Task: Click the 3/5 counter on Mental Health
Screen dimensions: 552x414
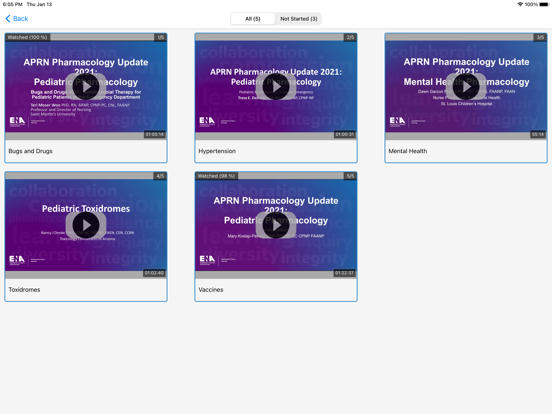Action: point(540,37)
